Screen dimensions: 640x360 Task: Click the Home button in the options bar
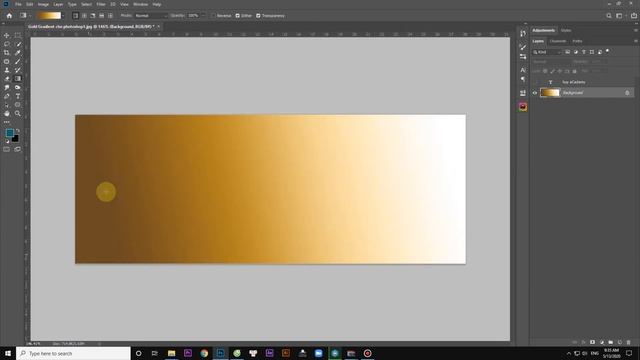tap(9, 16)
